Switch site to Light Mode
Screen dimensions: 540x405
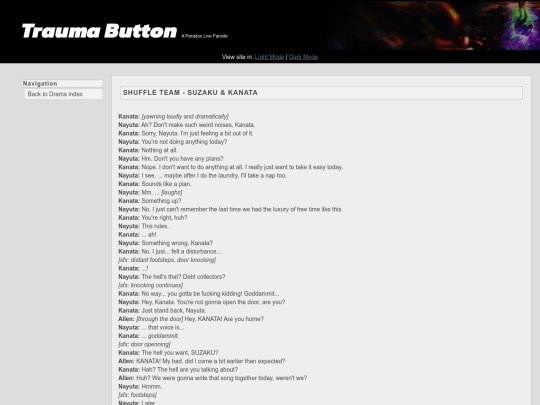pos(269,57)
